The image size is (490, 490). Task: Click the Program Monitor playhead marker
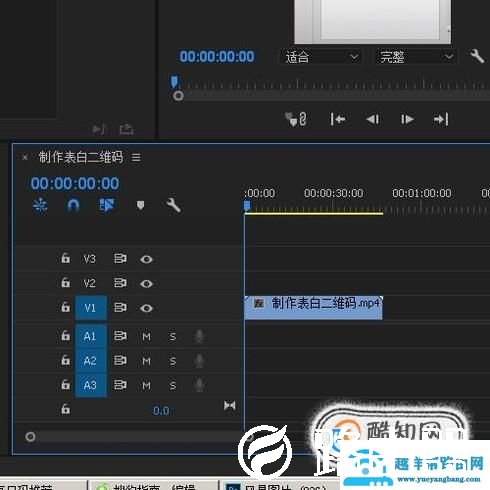pos(174,81)
